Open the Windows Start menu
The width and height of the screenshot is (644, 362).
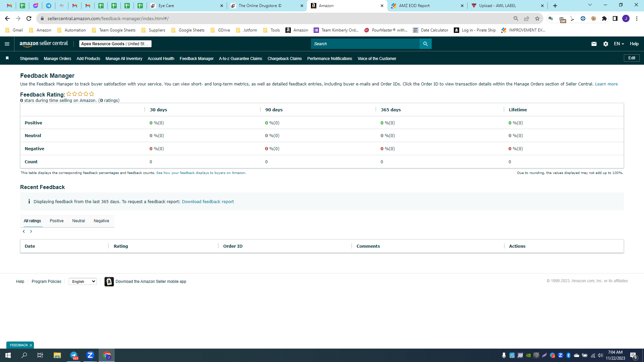(x=8, y=355)
